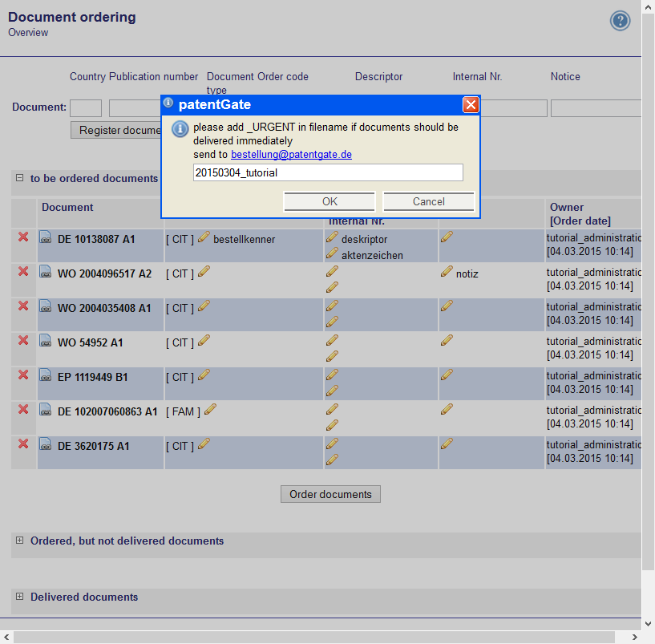
Task: Remove WO 54952 A1 via red X
Action: (x=23, y=341)
